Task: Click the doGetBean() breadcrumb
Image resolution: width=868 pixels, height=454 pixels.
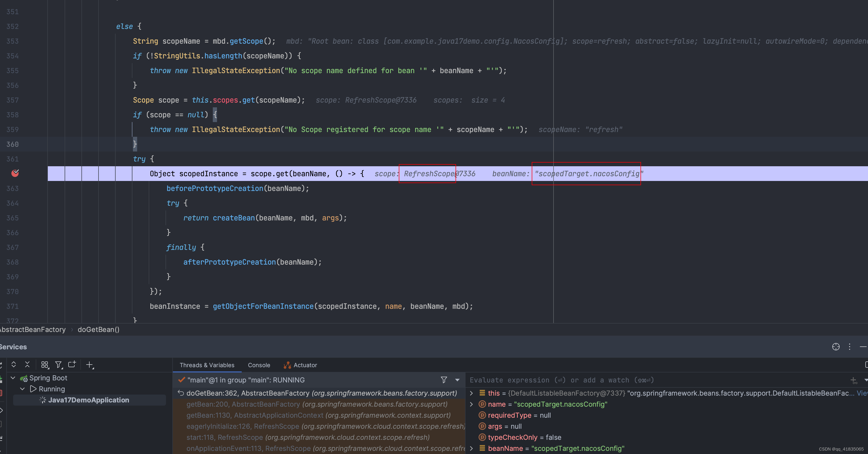Action: [99, 330]
